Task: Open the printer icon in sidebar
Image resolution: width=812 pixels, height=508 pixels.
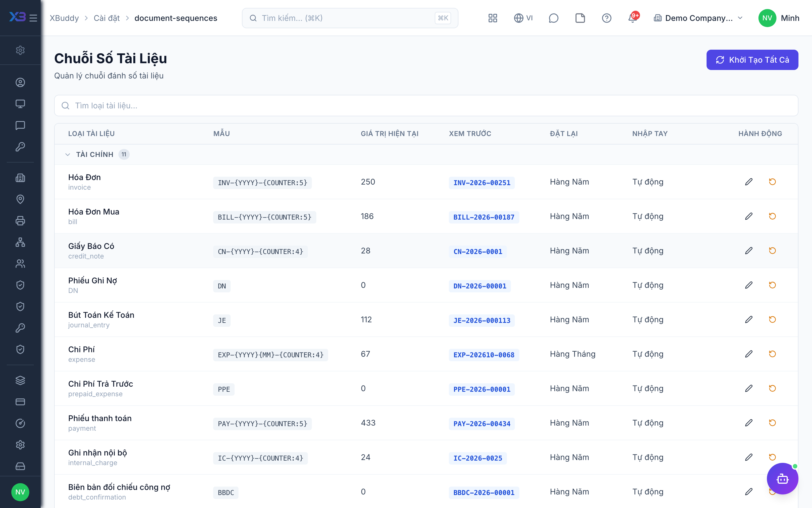Action: (x=20, y=221)
